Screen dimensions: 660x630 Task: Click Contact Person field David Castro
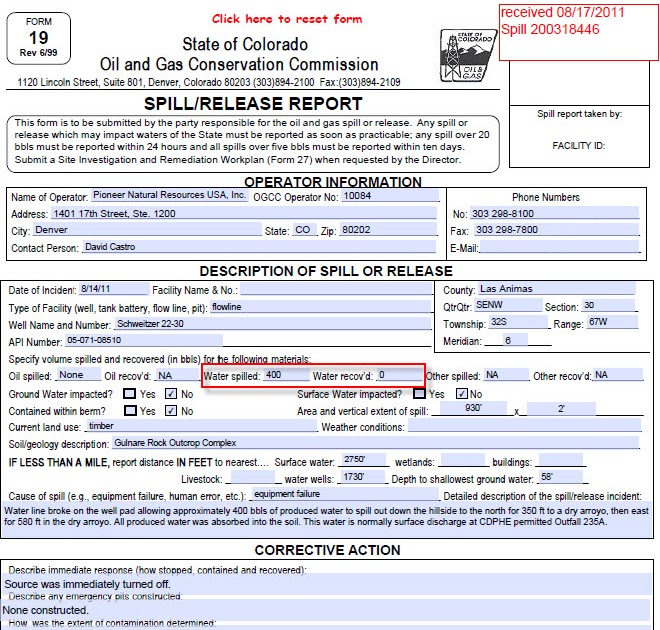pos(259,247)
